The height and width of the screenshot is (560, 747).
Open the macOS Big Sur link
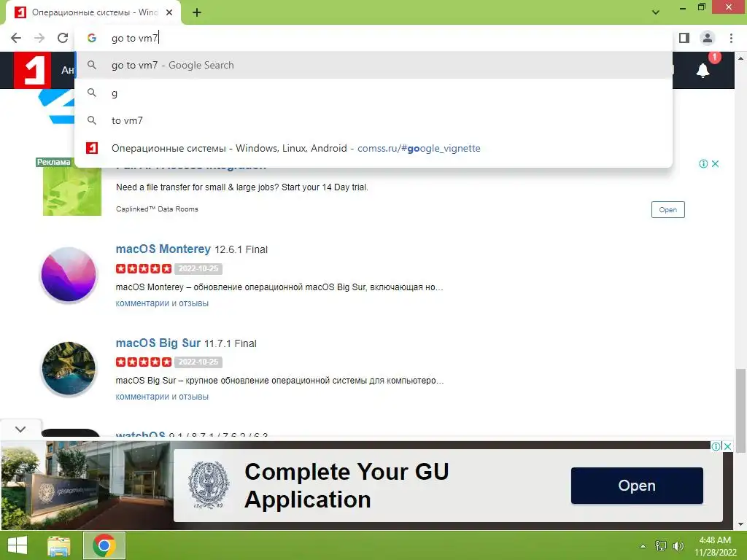click(x=158, y=343)
